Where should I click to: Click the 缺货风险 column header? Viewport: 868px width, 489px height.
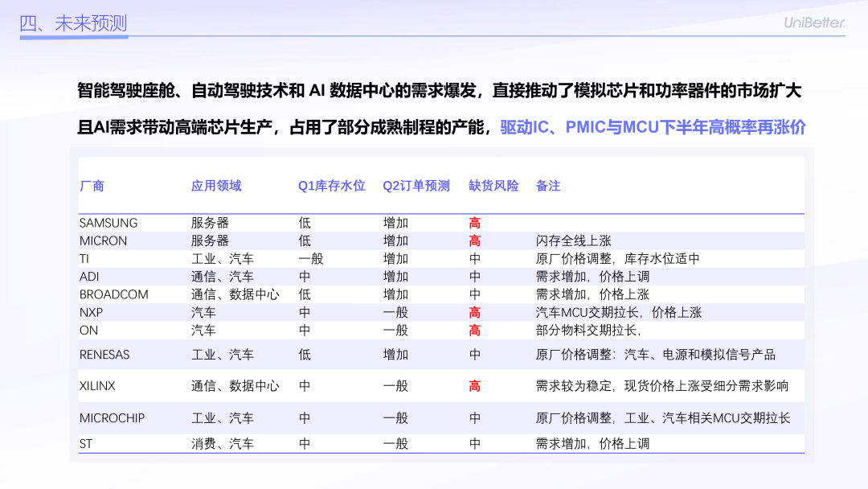[x=493, y=186]
